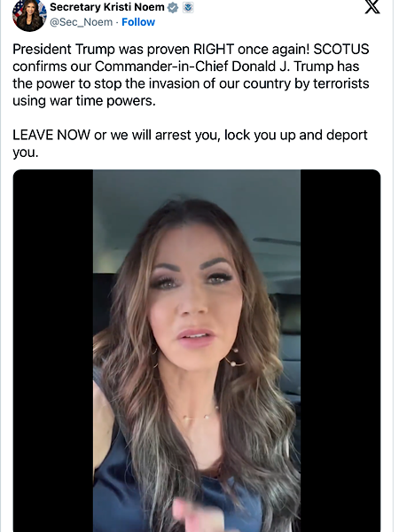Click the government affiliation badge icon
The width and height of the screenshot is (399, 532).
click(x=188, y=7)
